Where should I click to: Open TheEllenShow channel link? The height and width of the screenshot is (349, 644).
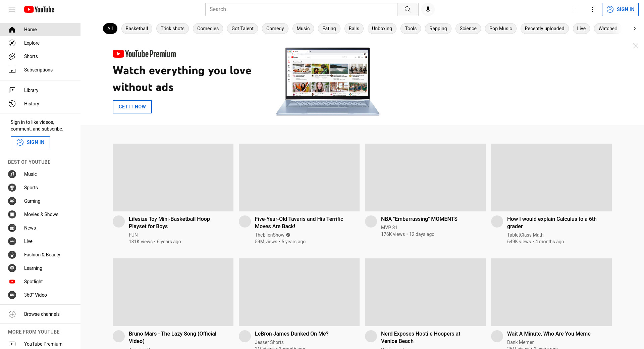click(x=270, y=235)
